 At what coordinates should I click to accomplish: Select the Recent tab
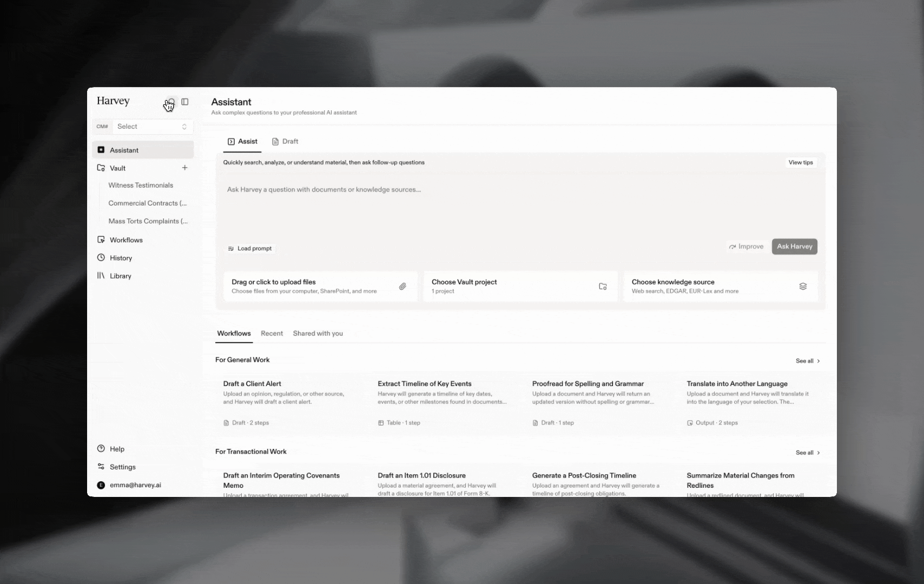(x=272, y=334)
